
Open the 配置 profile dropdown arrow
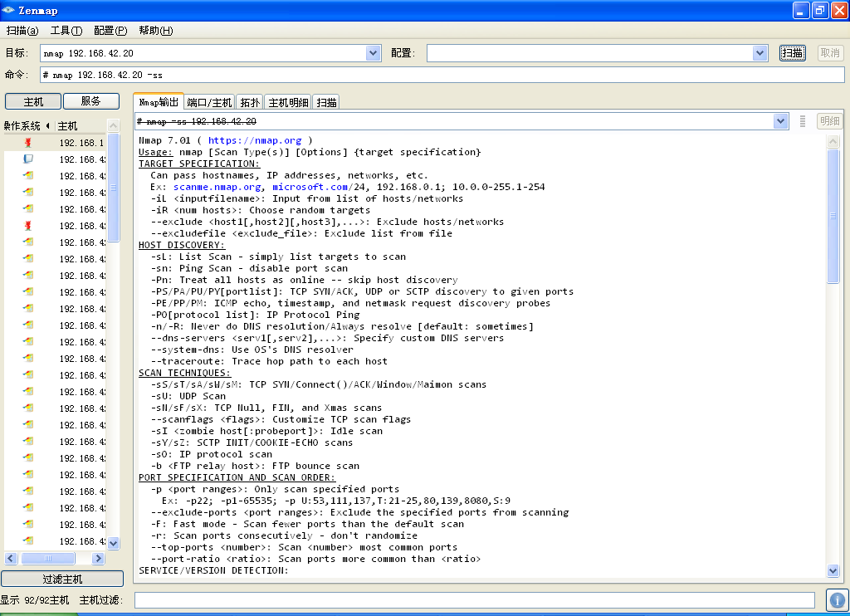(x=760, y=53)
